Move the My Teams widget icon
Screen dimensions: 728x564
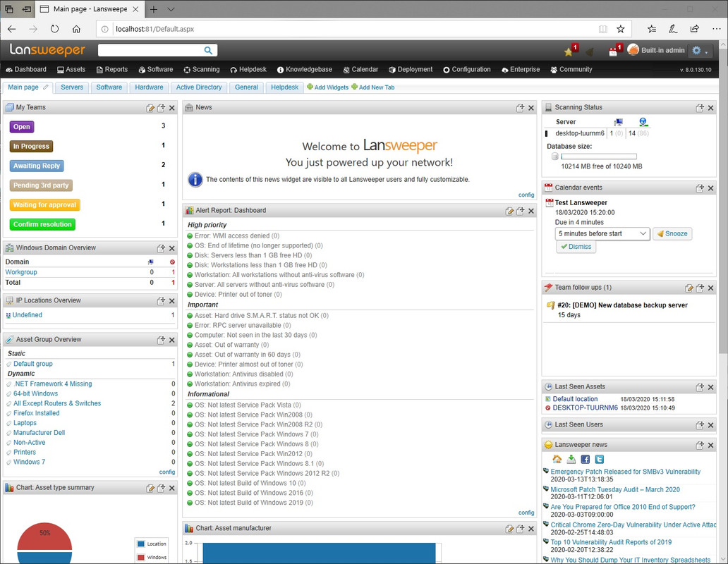(x=161, y=108)
